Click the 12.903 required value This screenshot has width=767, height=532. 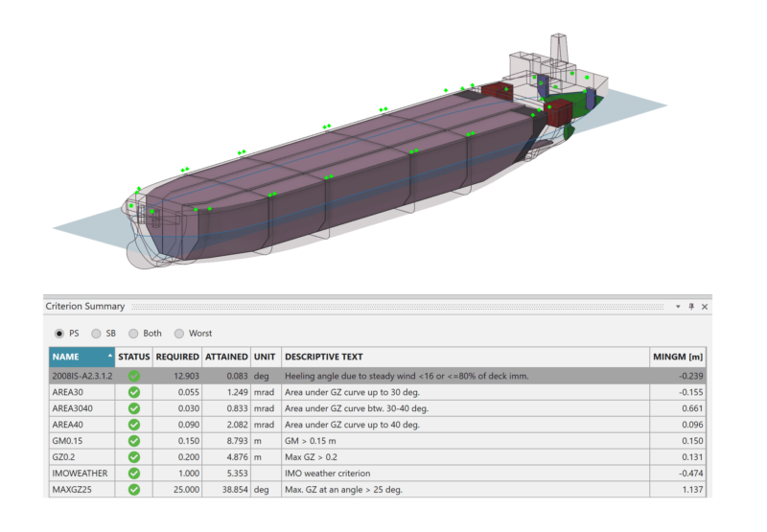(186, 376)
